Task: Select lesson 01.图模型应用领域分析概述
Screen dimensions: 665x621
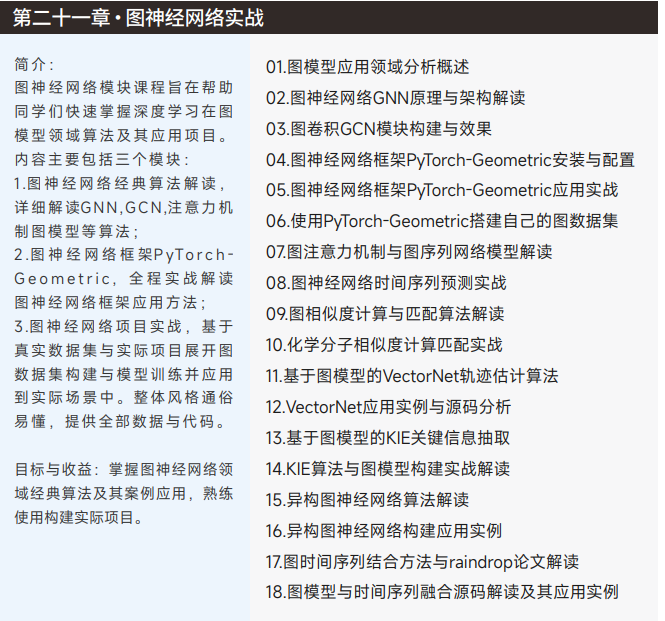Action: 368,67
